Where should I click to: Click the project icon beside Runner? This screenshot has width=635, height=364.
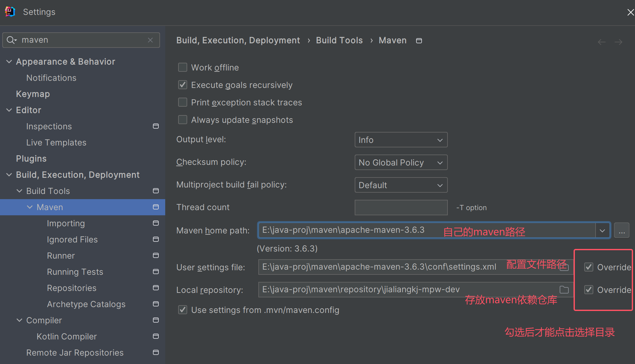tap(156, 255)
